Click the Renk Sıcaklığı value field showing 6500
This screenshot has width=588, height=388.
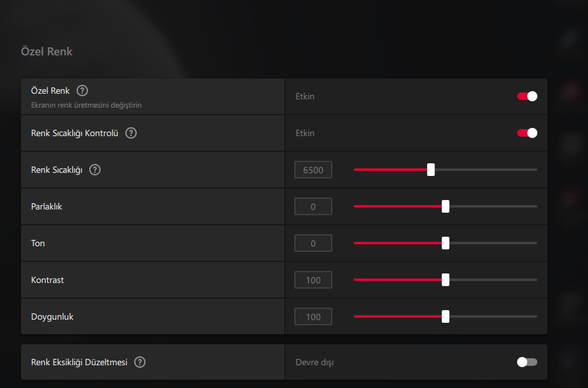(313, 170)
